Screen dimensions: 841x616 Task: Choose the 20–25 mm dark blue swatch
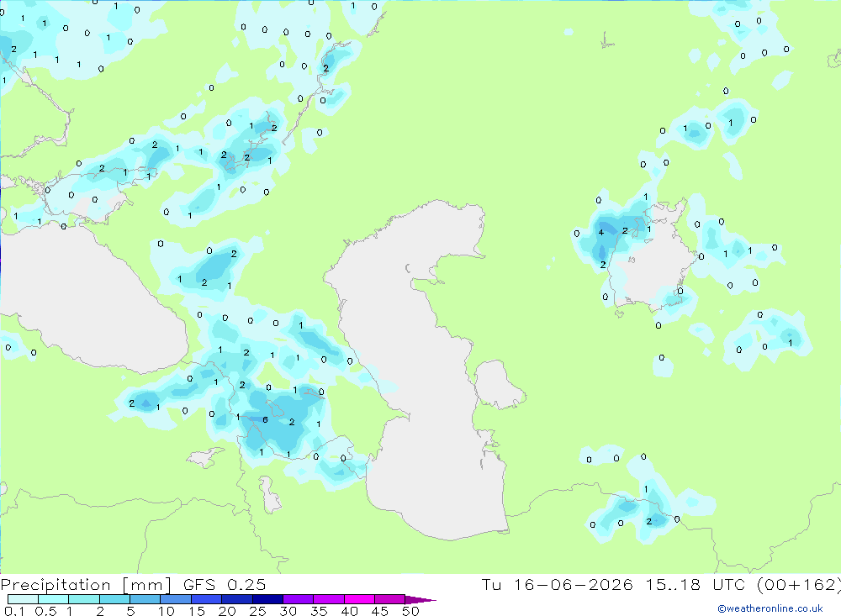237,599
